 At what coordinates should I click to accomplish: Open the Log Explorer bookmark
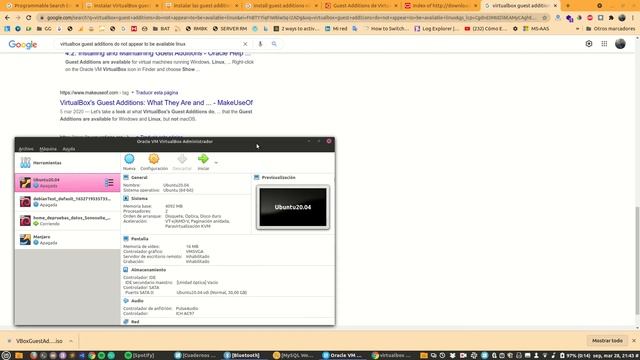[436, 29]
